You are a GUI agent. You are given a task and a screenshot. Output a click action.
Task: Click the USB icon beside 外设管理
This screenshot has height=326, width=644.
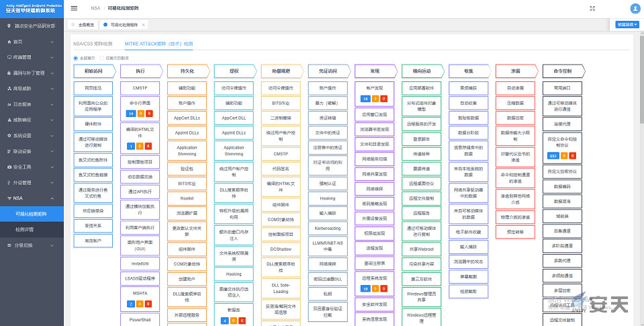coord(9,183)
